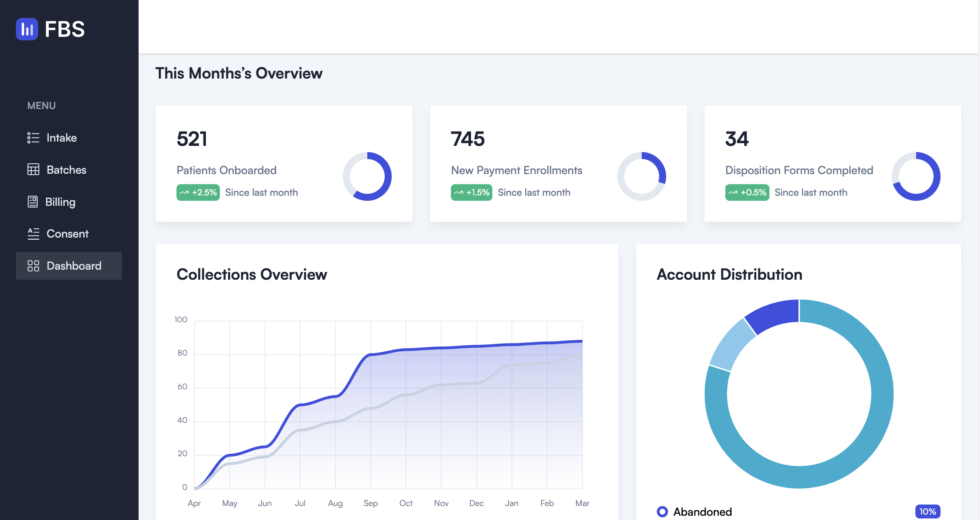Click the Patients Onboarded progress ring
The width and height of the screenshot is (980, 520).
click(x=367, y=176)
